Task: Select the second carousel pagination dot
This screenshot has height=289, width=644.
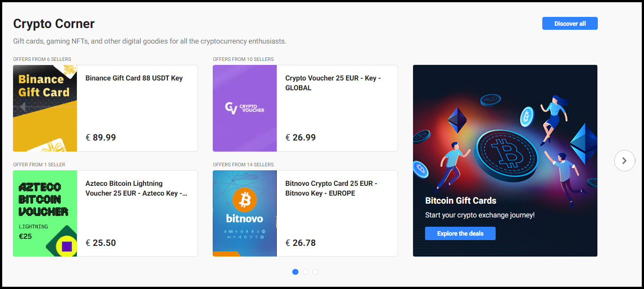Action: point(305,272)
